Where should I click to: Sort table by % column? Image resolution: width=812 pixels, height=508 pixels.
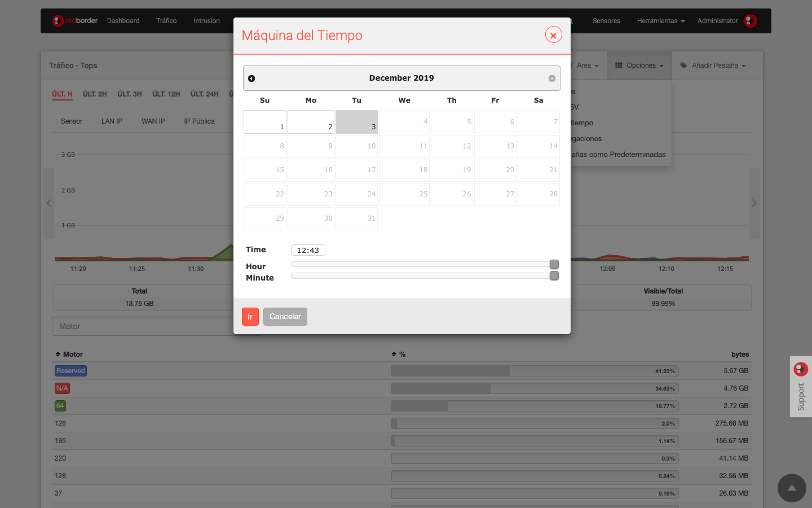399,354
